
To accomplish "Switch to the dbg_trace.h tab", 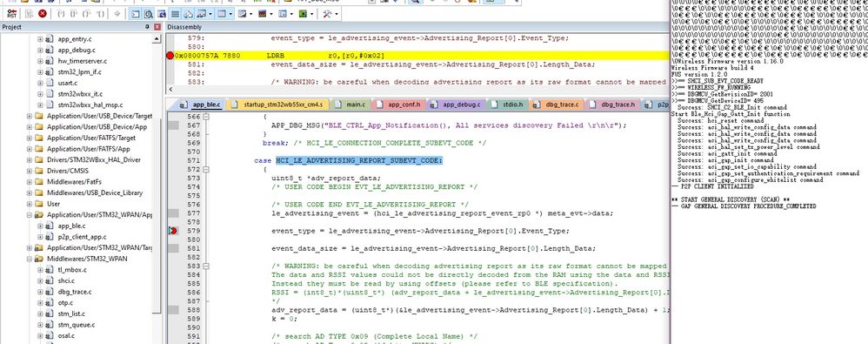I will click(612, 105).
